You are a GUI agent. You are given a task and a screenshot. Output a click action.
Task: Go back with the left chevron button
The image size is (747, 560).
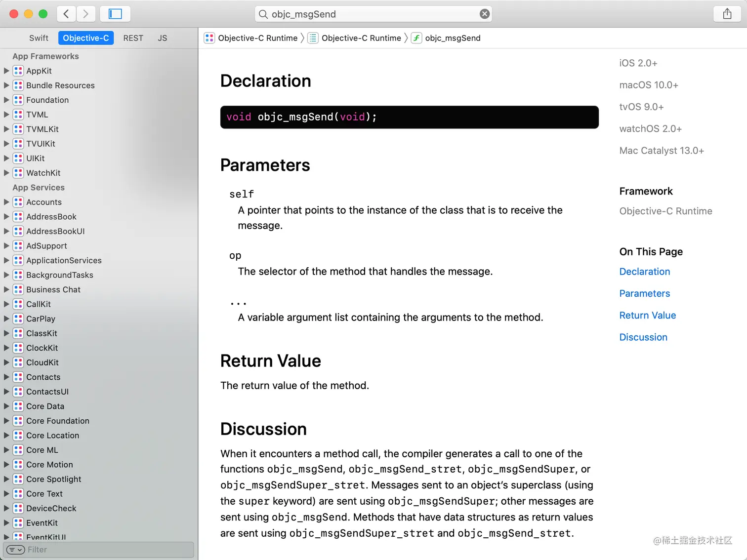coord(66,14)
